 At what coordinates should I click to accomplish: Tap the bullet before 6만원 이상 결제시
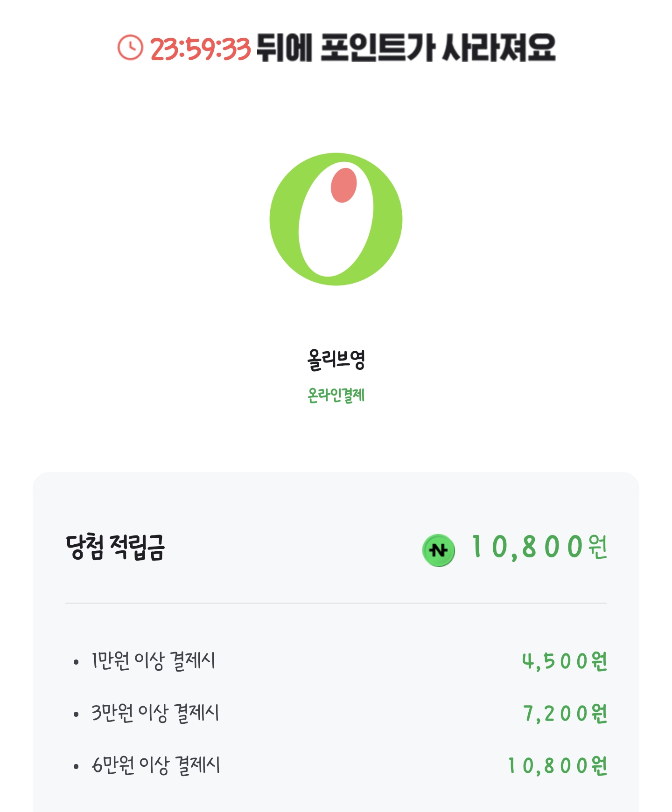(x=76, y=766)
